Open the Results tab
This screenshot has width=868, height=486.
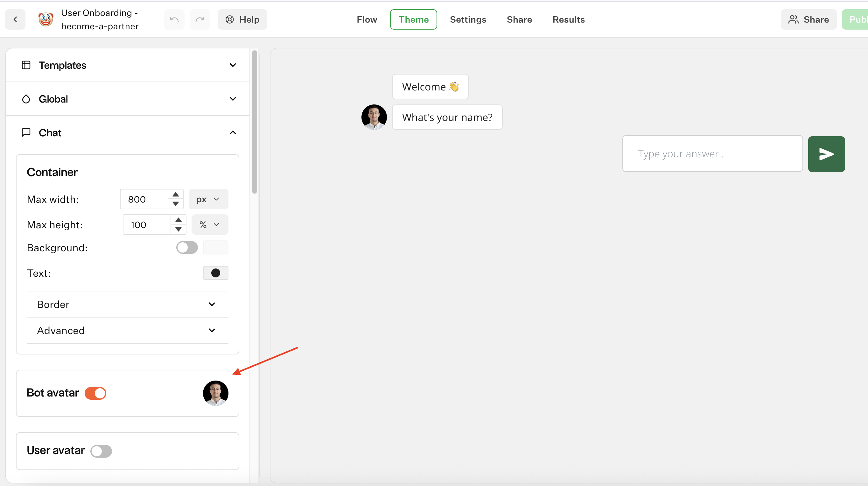569,19
